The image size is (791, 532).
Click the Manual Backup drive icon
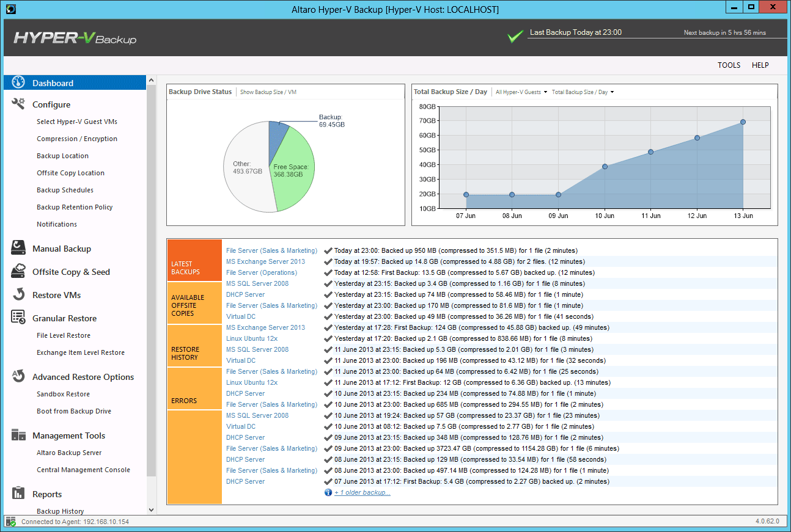(x=18, y=248)
